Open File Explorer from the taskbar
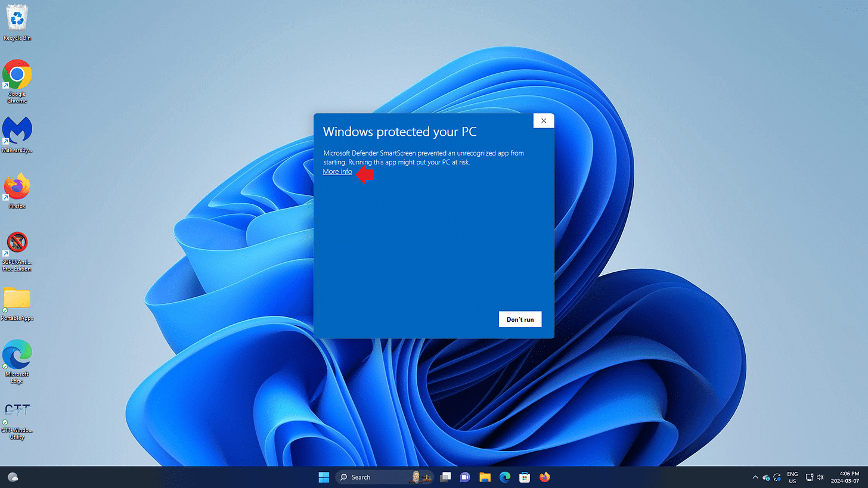868x488 pixels. (485, 477)
